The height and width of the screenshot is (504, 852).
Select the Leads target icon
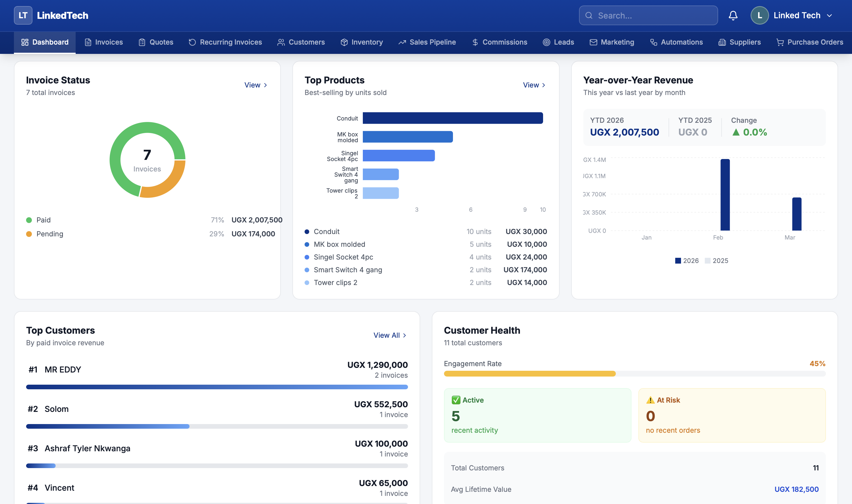[547, 42]
